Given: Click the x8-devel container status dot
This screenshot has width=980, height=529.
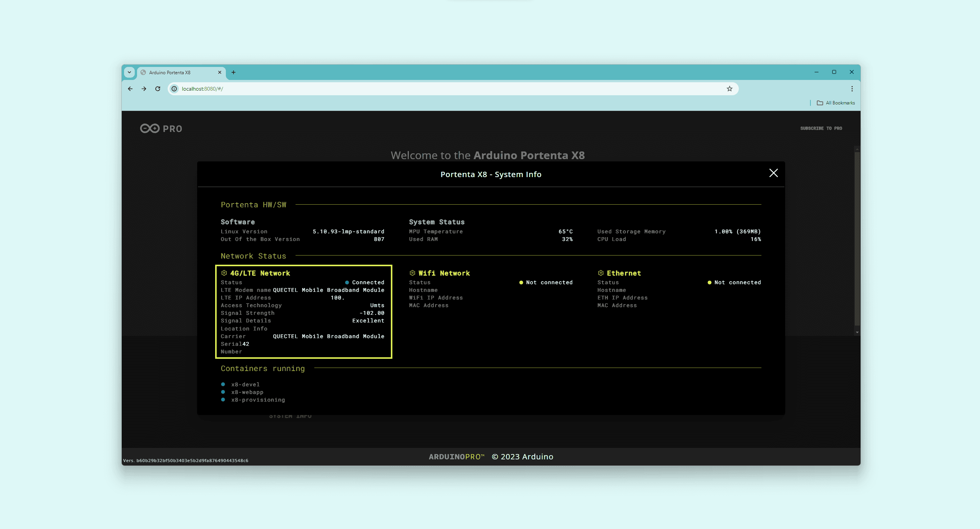Looking at the screenshot, I should (223, 384).
